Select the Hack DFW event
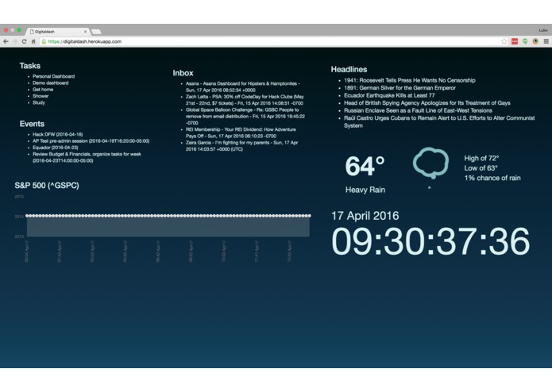 click(58, 134)
